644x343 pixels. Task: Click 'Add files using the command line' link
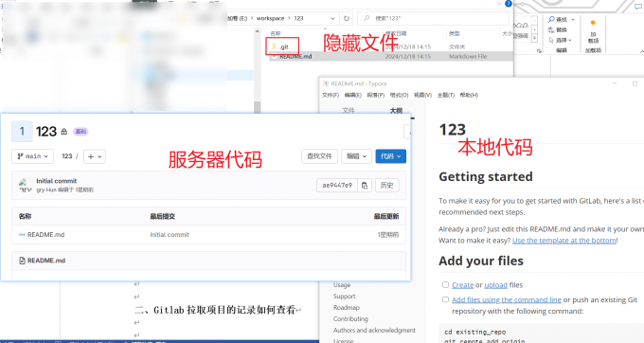point(507,299)
